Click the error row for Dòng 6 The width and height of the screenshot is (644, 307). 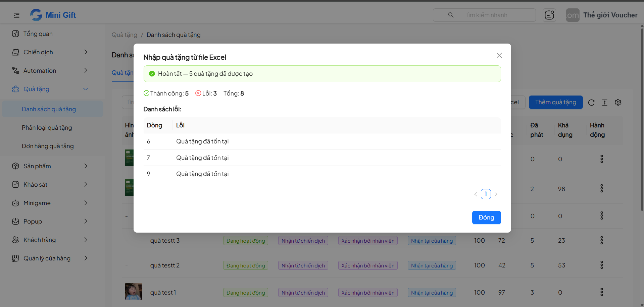pyautogui.click(x=322, y=141)
